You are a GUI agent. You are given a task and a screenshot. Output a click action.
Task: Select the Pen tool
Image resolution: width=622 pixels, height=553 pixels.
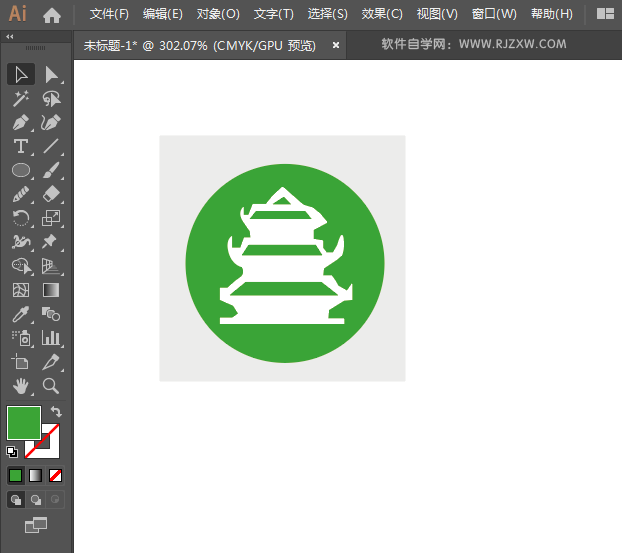[x=21, y=123]
